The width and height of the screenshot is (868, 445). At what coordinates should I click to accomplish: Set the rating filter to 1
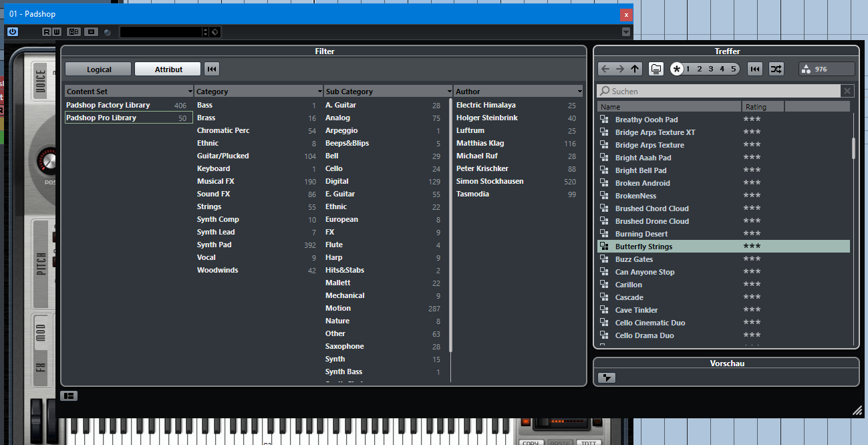pyautogui.click(x=688, y=69)
